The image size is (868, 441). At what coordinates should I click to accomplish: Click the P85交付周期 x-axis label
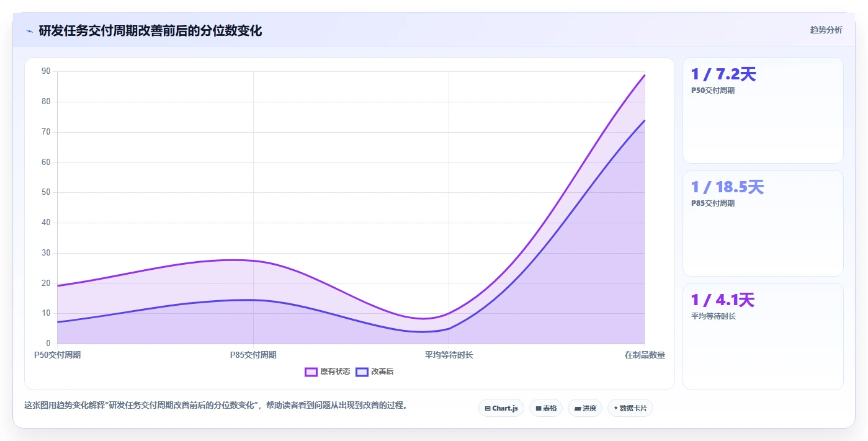pyautogui.click(x=253, y=355)
